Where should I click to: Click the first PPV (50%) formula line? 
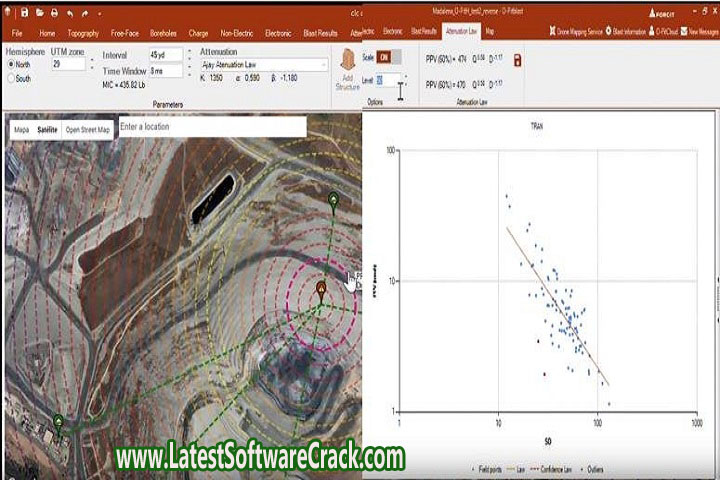point(464,59)
